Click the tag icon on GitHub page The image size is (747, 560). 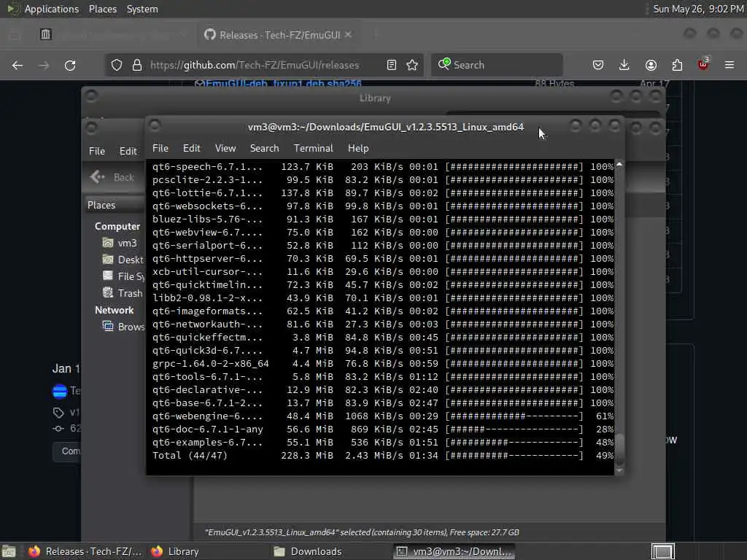pyautogui.click(x=58, y=413)
